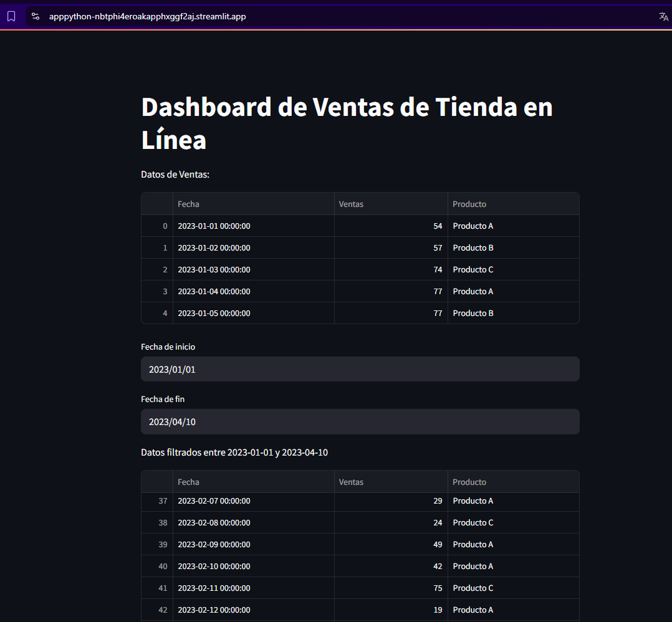
Task: Sort first table by Producto column header
Action: [514, 204]
